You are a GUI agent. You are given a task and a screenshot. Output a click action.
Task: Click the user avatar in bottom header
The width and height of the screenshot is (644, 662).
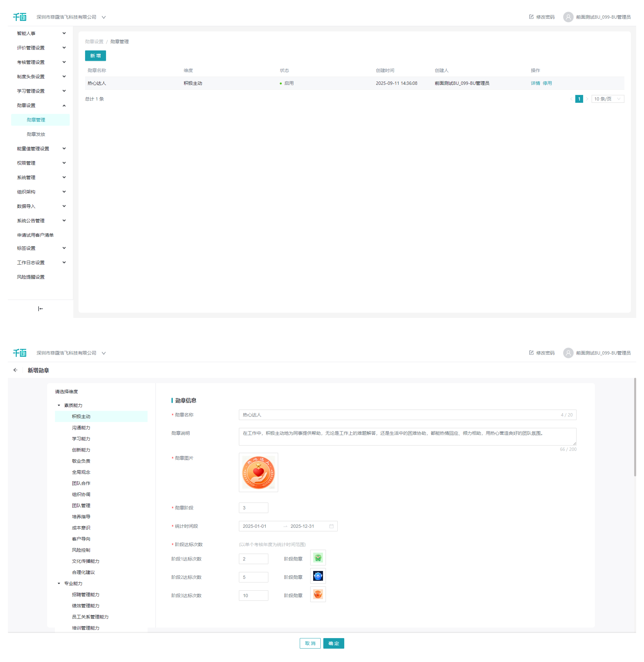(568, 353)
